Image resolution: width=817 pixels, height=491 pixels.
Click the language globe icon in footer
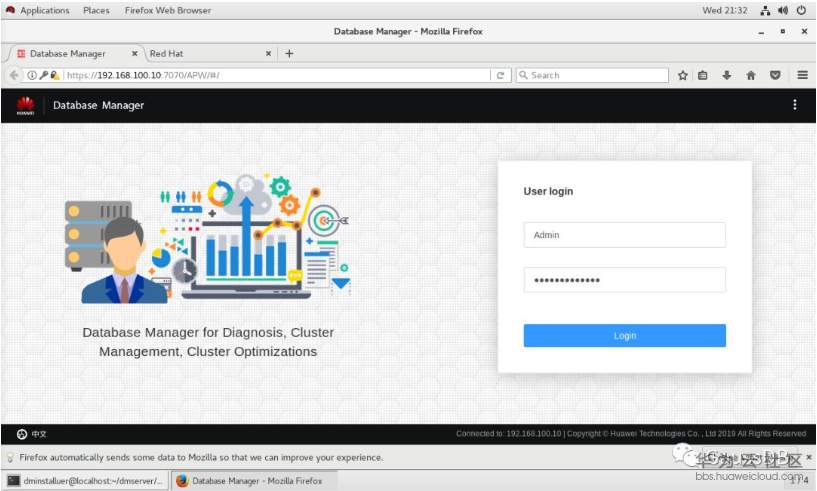(x=22, y=434)
